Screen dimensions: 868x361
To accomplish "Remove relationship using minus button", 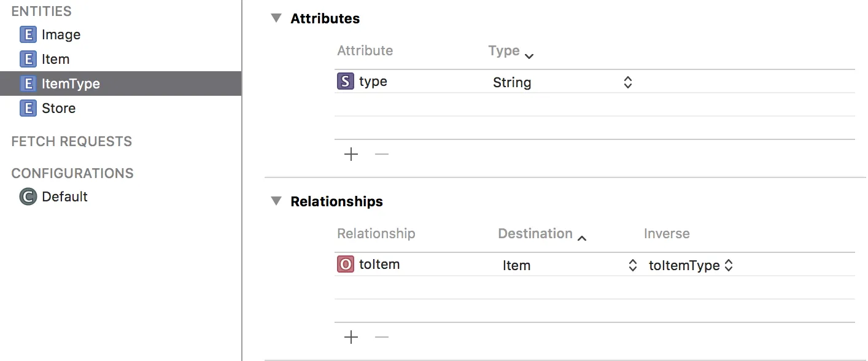I will (382, 337).
